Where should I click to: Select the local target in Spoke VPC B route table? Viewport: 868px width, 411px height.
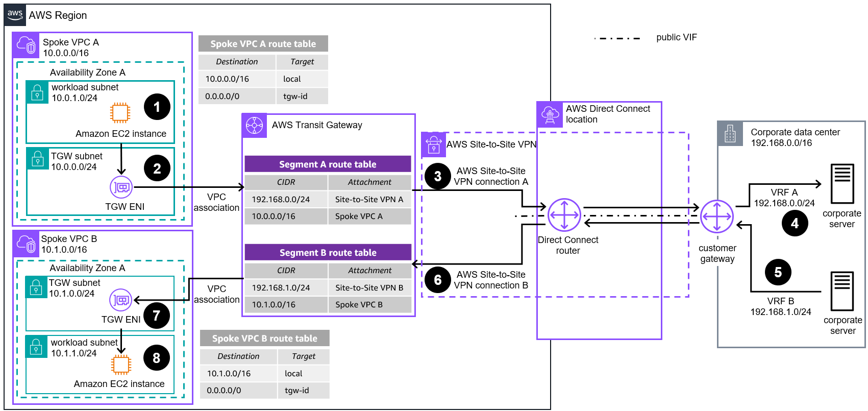pos(304,374)
